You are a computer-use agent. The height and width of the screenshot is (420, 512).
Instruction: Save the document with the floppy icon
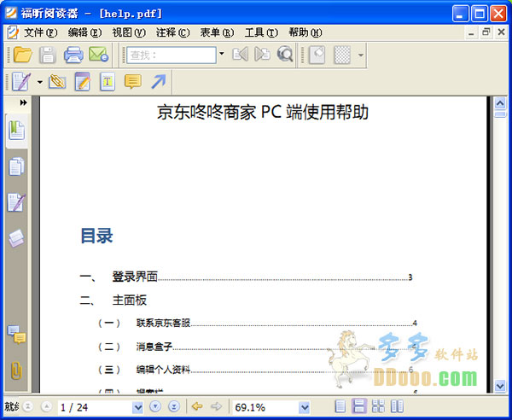point(48,55)
